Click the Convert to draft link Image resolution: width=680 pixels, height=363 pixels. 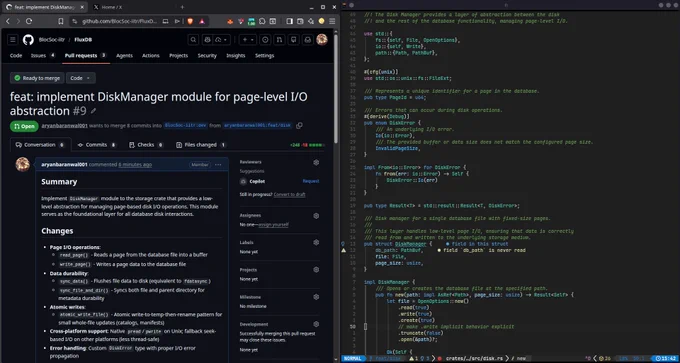point(289,195)
